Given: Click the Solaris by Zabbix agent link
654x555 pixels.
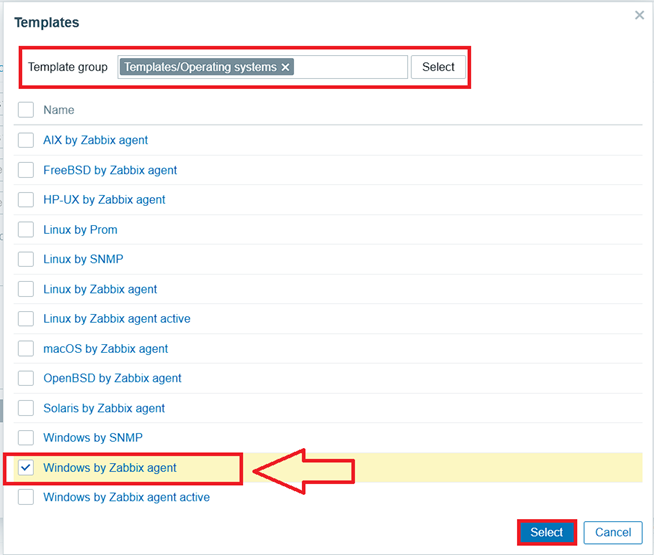Looking at the screenshot, I should (104, 408).
